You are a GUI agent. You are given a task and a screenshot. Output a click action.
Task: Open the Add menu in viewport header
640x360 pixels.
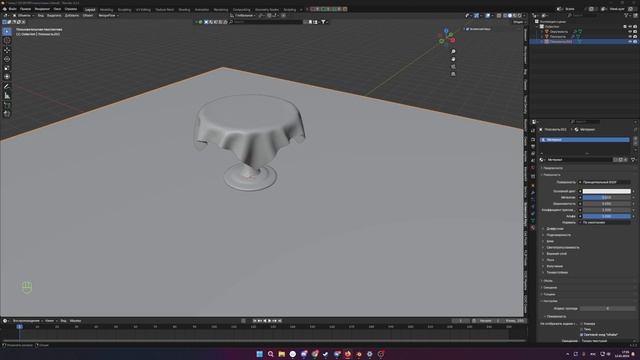72,16
